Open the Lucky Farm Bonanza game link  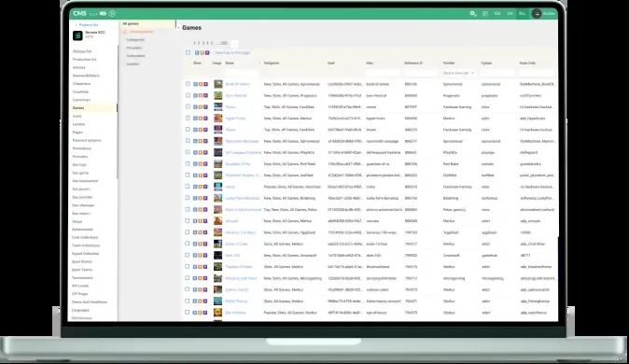pyautogui.click(x=243, y=198)
